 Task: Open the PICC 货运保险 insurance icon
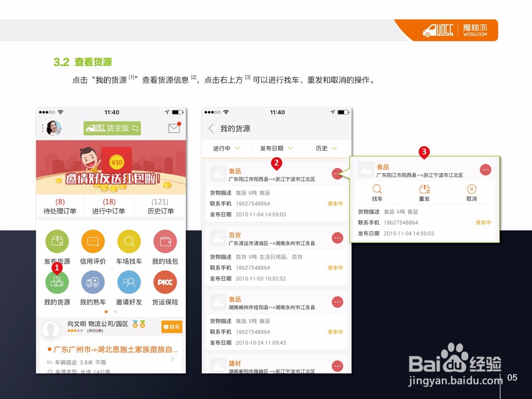(x=165, y=282)
